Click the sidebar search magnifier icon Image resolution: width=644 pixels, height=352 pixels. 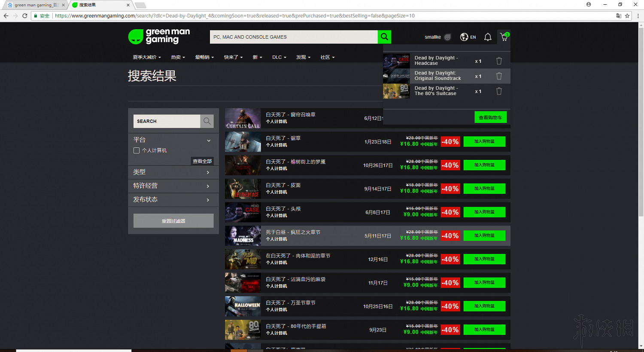coord(207,121)
